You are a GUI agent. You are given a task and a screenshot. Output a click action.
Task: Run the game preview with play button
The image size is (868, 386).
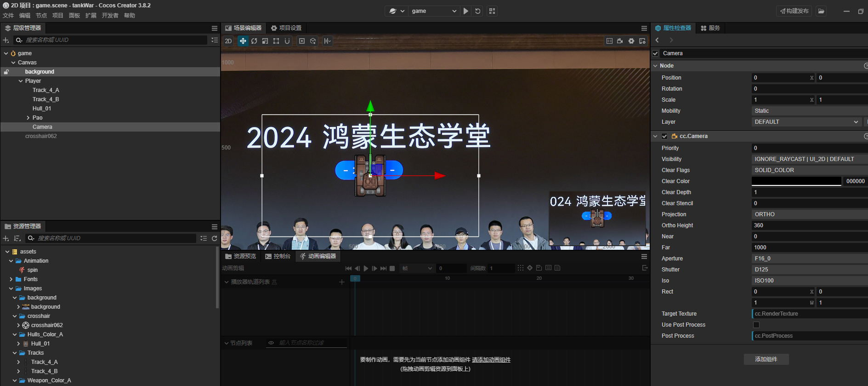click(x=466, y=11)
